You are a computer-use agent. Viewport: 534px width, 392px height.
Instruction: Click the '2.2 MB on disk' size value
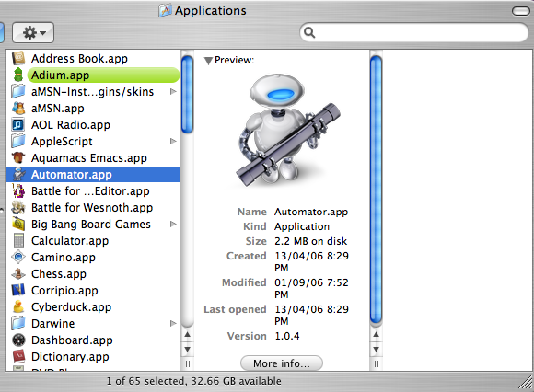point(310,241)
